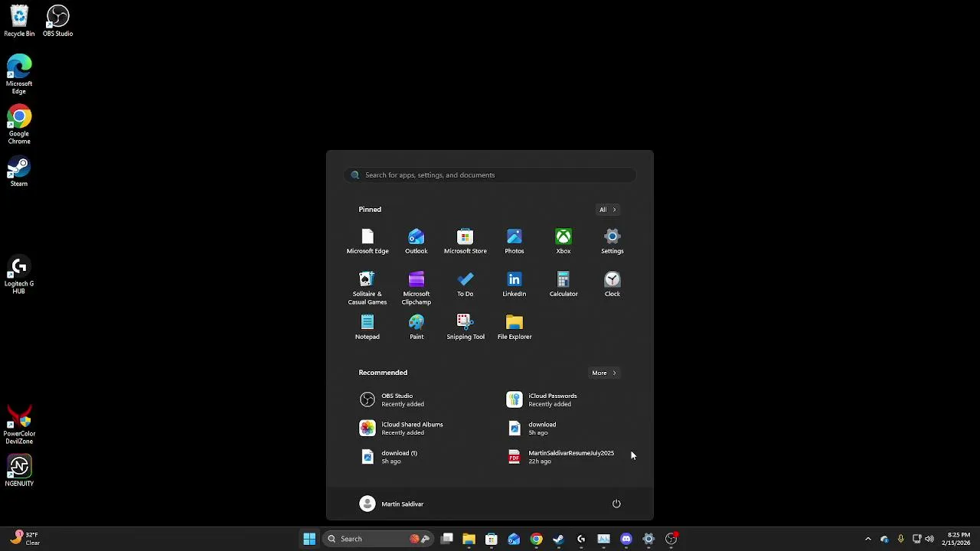Select the OBS Studio desktop shortcut
The image size is (980, 551).
(x=58, y=22)
